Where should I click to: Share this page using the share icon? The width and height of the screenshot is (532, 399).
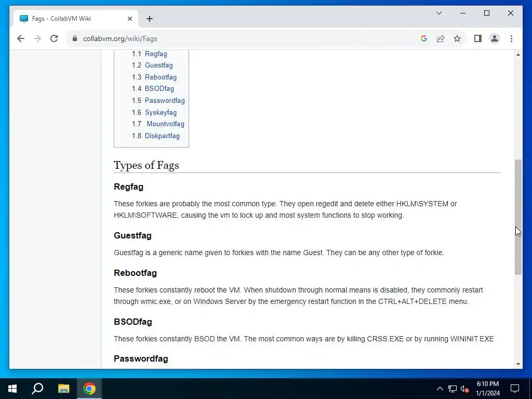tap(441, 38)
